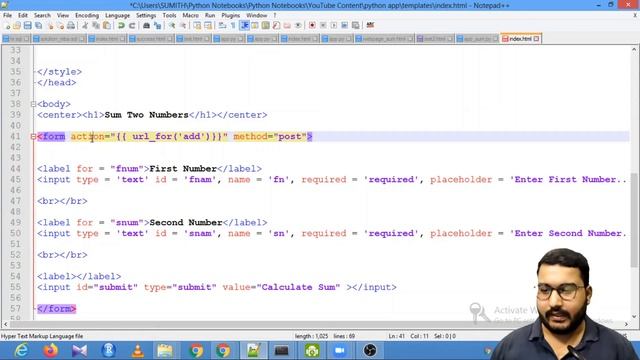Collapse the body fold marker on line 38

click(x=33, y=104)
